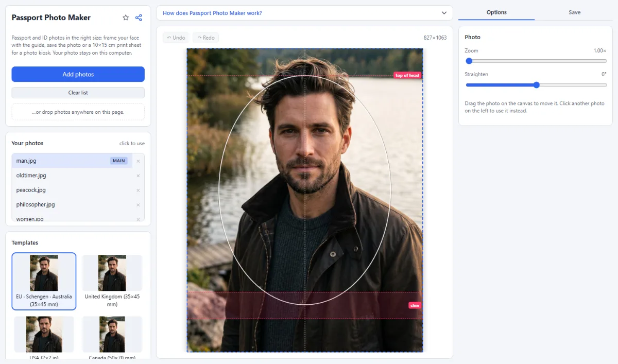The height and width of the screenshot is (364, 618).
Task: Click the 'top of head' guide label
Action: click(407, 75)
